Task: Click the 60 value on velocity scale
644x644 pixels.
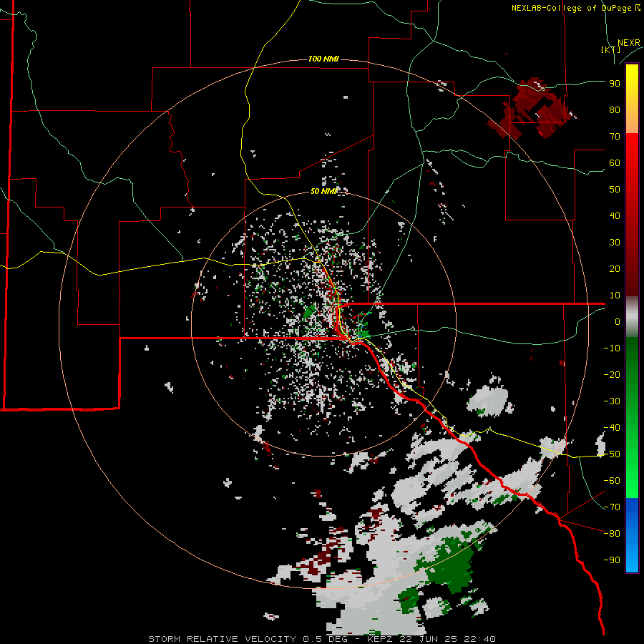Action: (615, 163)
